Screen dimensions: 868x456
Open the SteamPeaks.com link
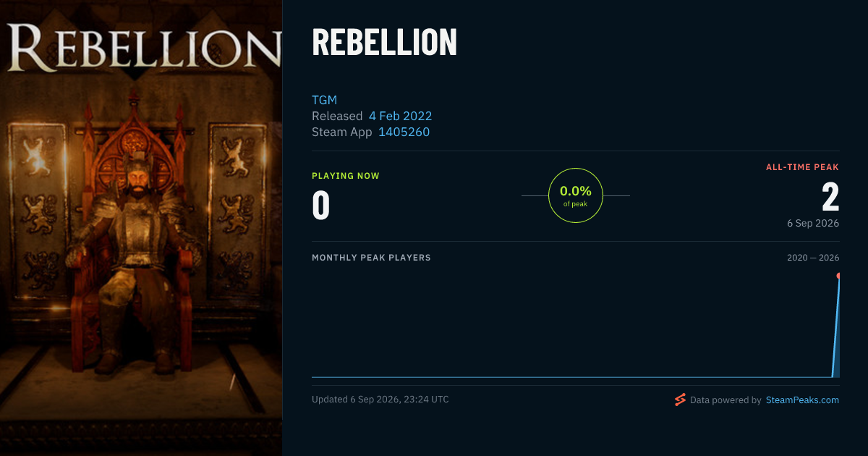click(802, 400)
